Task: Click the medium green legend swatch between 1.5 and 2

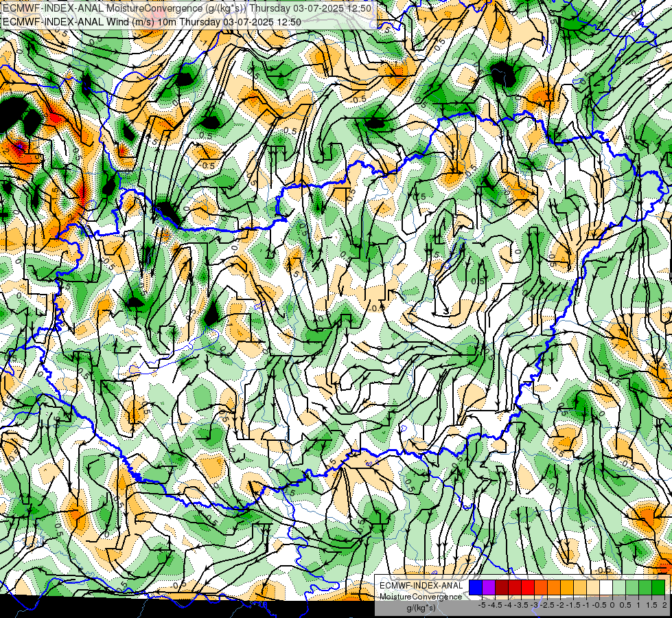Action: 645,587
